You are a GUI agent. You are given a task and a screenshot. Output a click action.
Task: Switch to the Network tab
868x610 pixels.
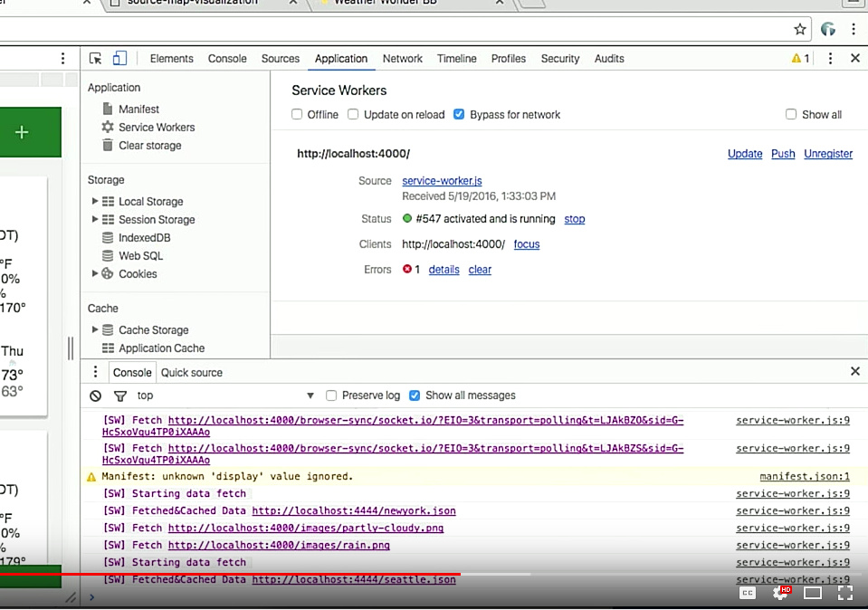(403, 58)
